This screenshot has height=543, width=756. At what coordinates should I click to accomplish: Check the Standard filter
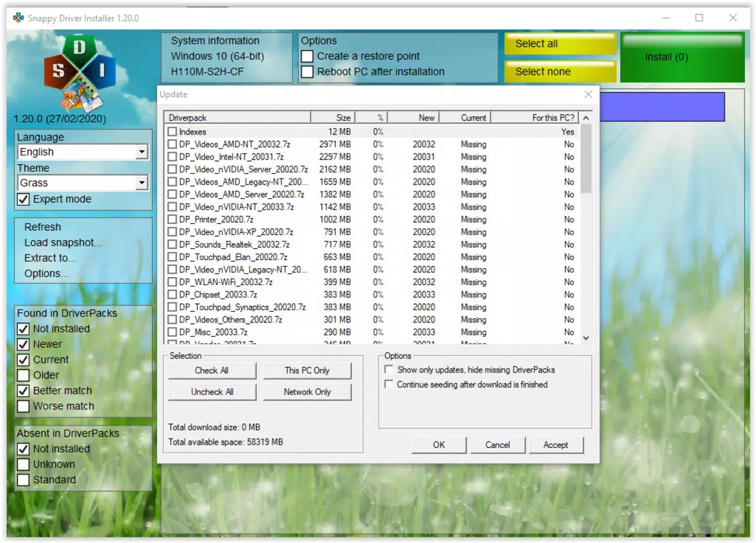click(x=23, y=480)
